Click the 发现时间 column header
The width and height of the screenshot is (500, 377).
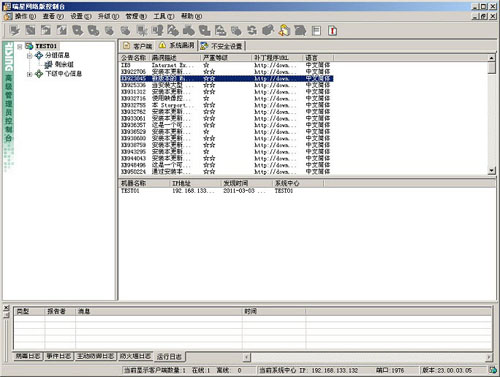point(247,183)
